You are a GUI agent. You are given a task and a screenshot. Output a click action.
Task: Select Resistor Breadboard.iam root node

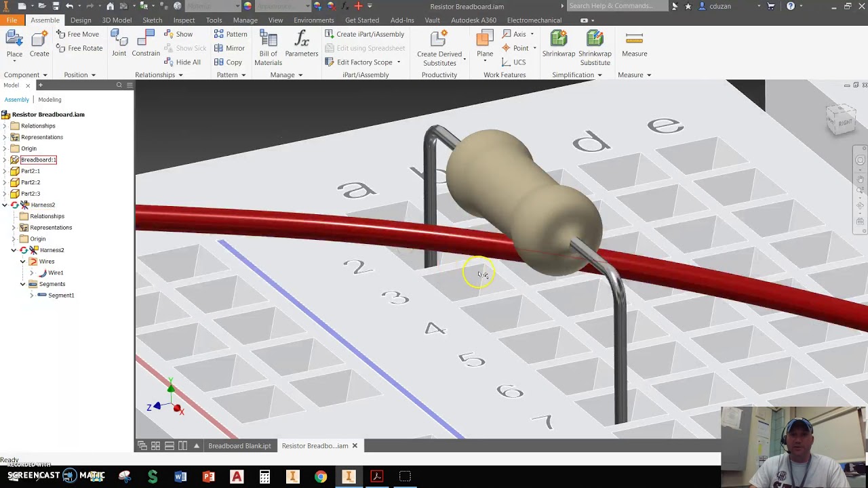click(x=48, y=115)
